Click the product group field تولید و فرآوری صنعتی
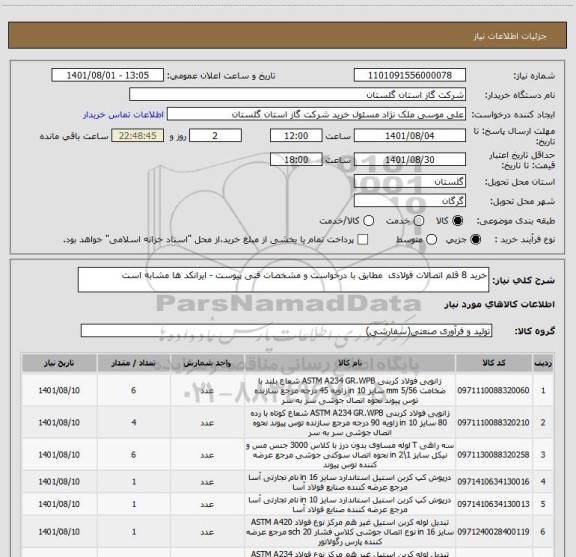Viewport: 576px width, 557px height. click(x=286, y=331)
